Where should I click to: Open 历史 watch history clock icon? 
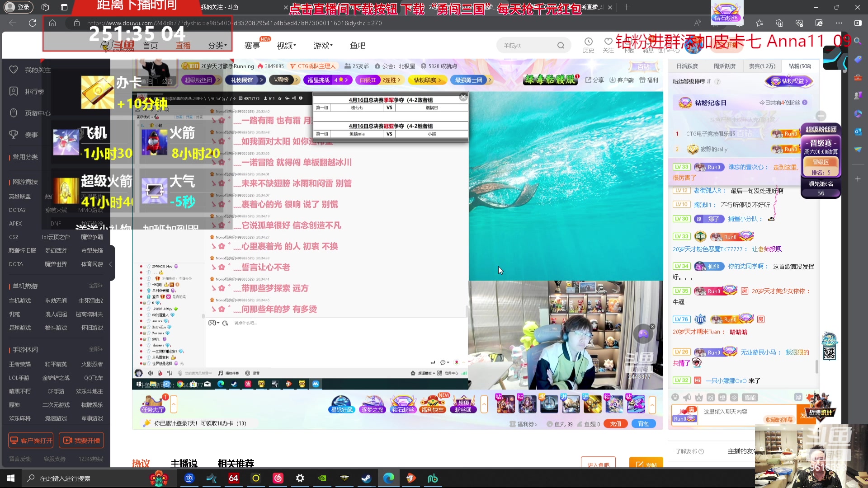(588, 42)
